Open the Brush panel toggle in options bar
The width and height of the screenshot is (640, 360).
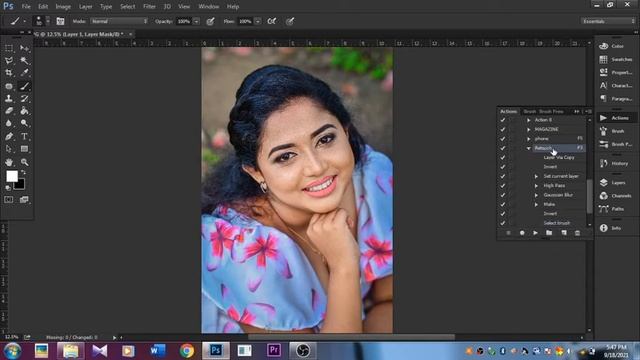coord(60,21)
